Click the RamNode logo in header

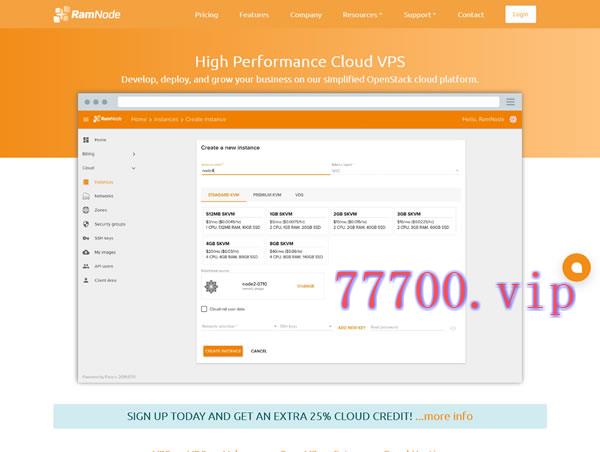[x=87, y=15]
